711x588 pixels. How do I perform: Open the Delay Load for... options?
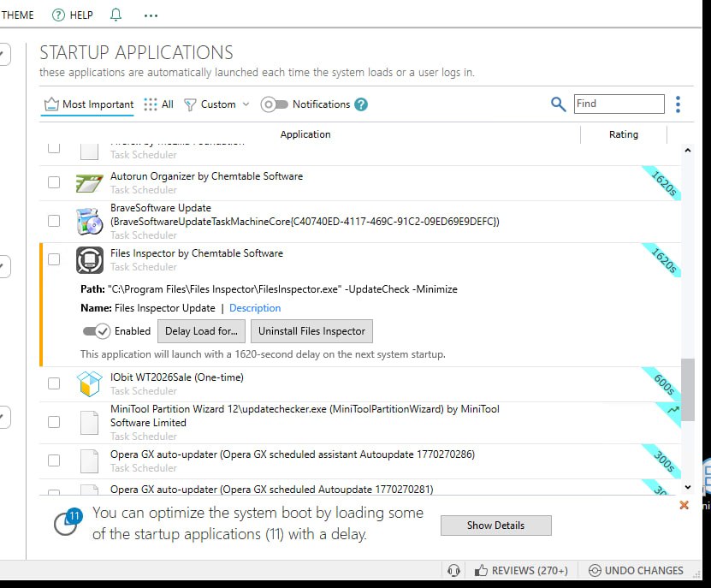(201, 331)
